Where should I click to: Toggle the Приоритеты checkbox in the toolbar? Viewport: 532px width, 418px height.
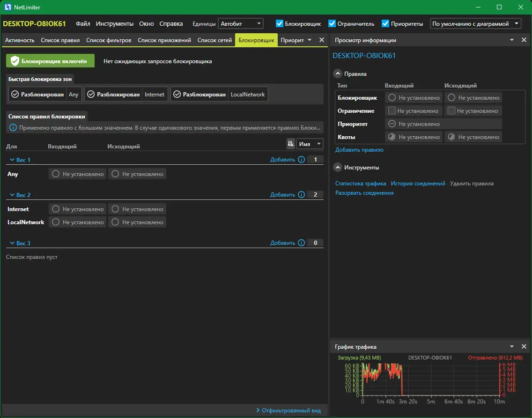pyautogui.click(x=385, y=23)
